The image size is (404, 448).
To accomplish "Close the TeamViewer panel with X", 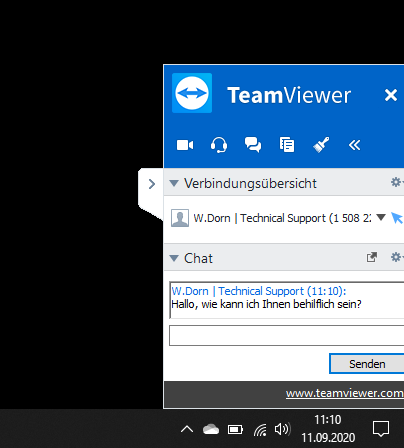I will pyautogui.click(x=391, y=95).
